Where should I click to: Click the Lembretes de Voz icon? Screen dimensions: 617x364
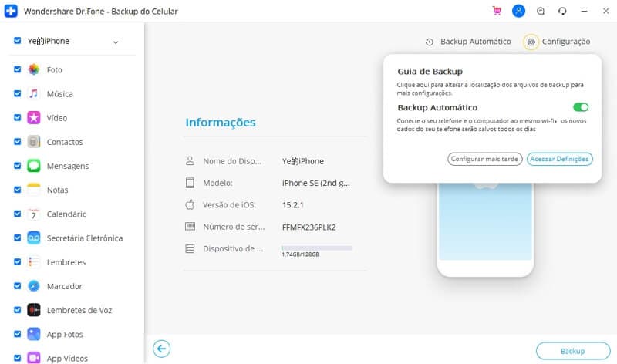click(34, 310)
